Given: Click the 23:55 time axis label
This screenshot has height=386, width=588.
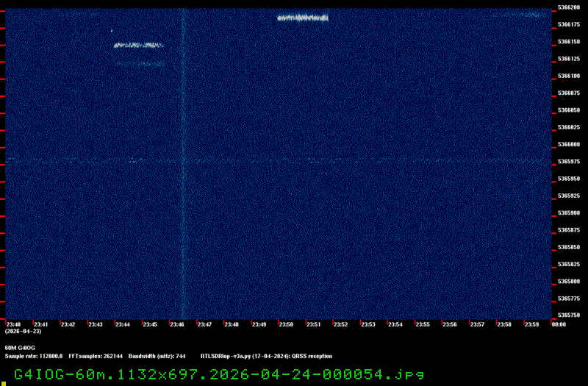Looking at the screenshot, I should [x=423, y=324].
